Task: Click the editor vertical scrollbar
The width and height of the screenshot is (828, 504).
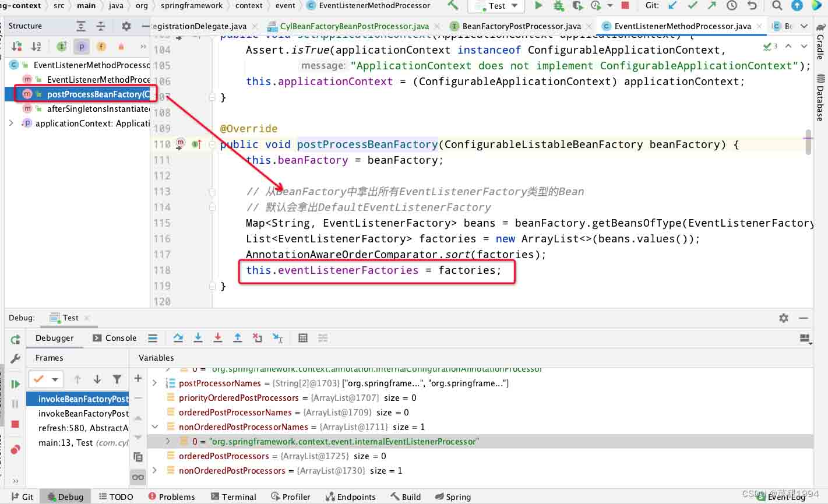Action: click(x=808, y=142)
